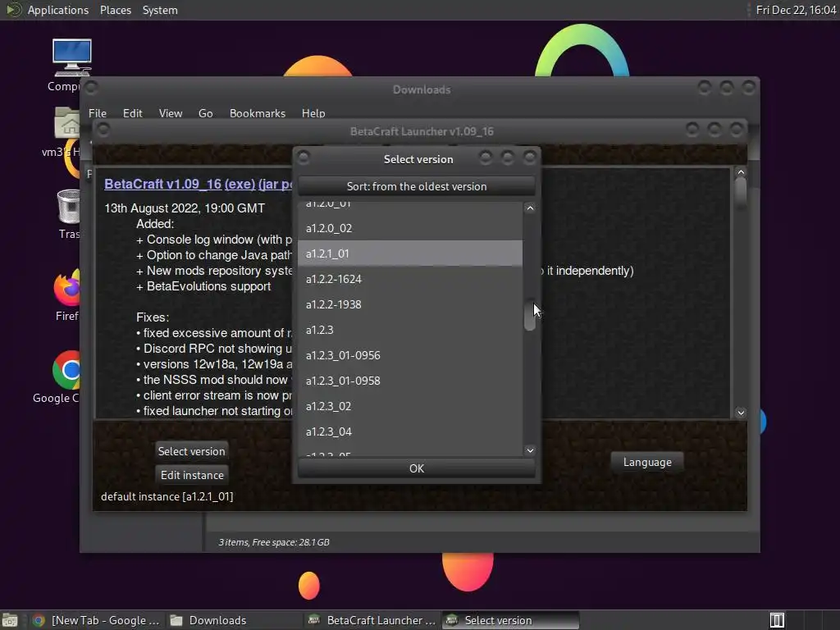Image resolution: width=840 pixels, height=630 pixels.
Task: Click the clock Fri Dec 22, 16:04
Action: (796, 10)
